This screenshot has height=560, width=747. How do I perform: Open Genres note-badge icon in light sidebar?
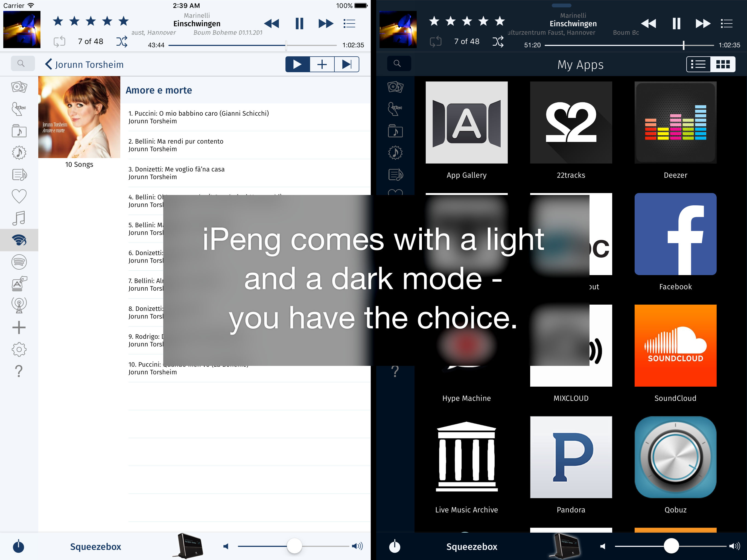(x=19, y=153)
